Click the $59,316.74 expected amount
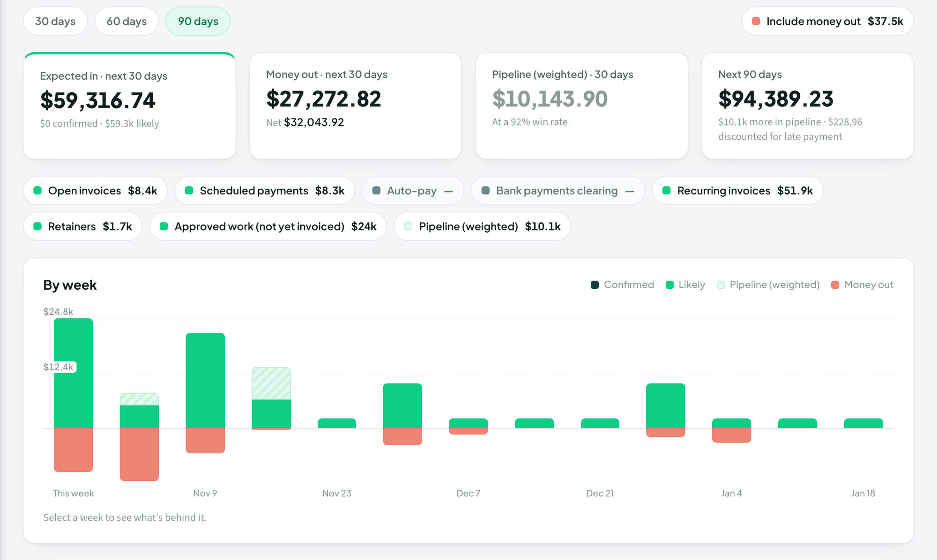 (x=97, y=101)
